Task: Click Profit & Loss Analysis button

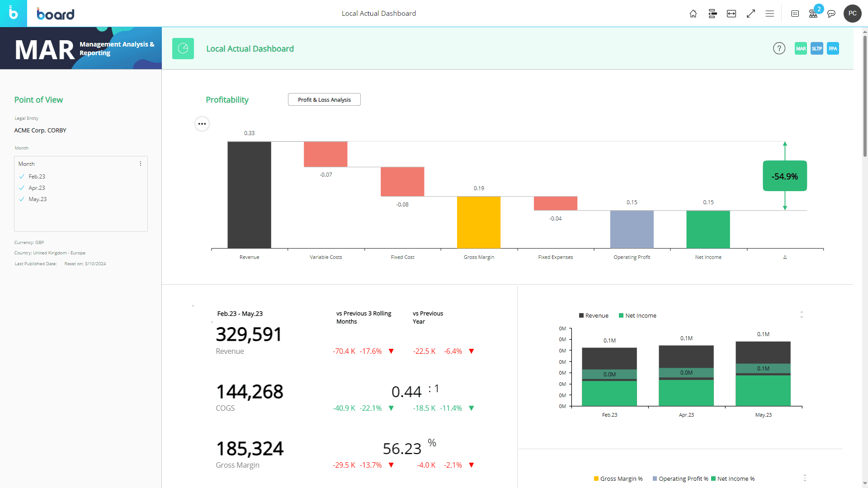Action: pos(324,99)
